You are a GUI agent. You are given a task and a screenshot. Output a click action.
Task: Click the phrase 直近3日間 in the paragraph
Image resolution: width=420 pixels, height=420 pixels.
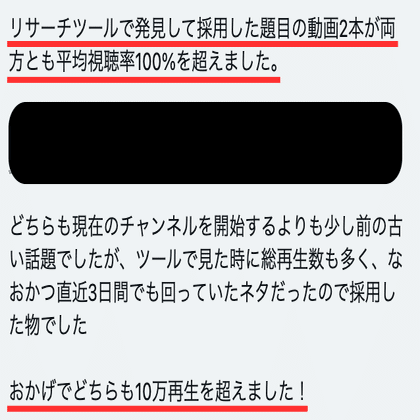pos(92,293)
